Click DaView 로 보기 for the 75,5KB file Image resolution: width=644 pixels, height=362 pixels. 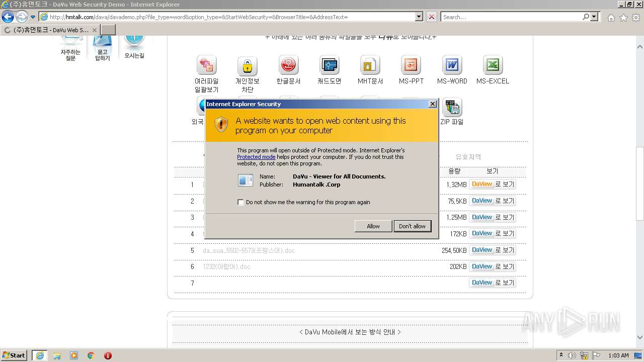click(x=493, y=201)
